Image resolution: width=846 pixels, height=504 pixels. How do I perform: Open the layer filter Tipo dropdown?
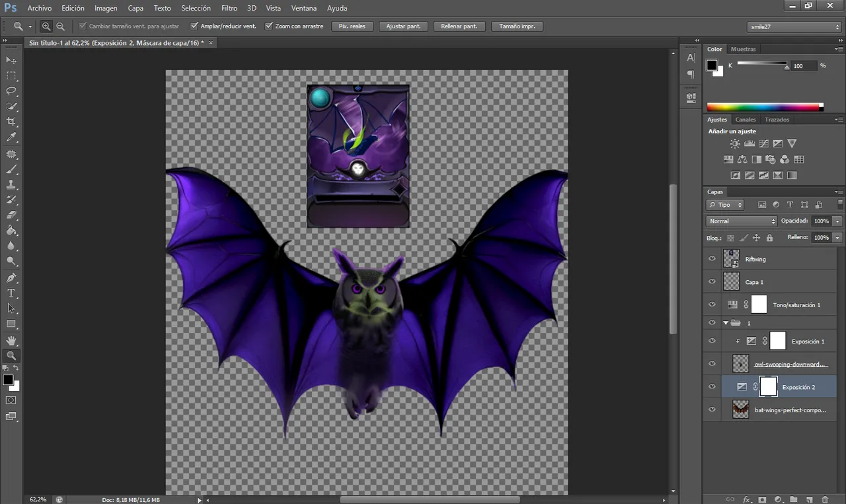click(726, 205)
